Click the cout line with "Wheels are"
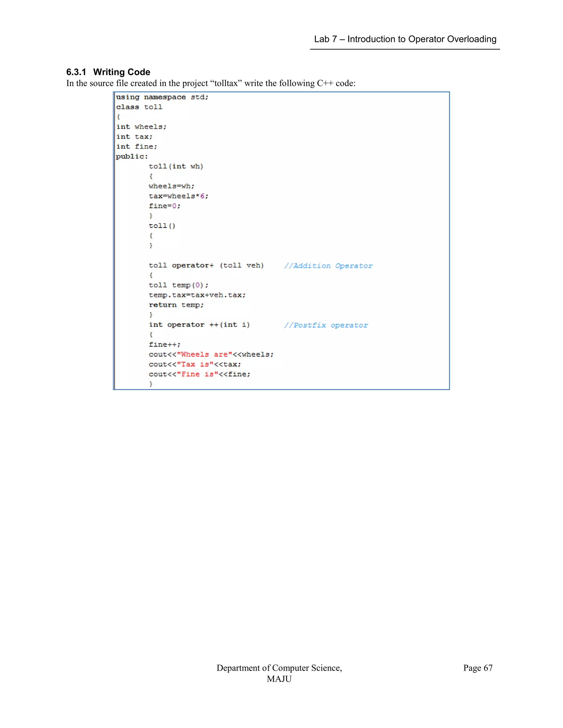 211,354
